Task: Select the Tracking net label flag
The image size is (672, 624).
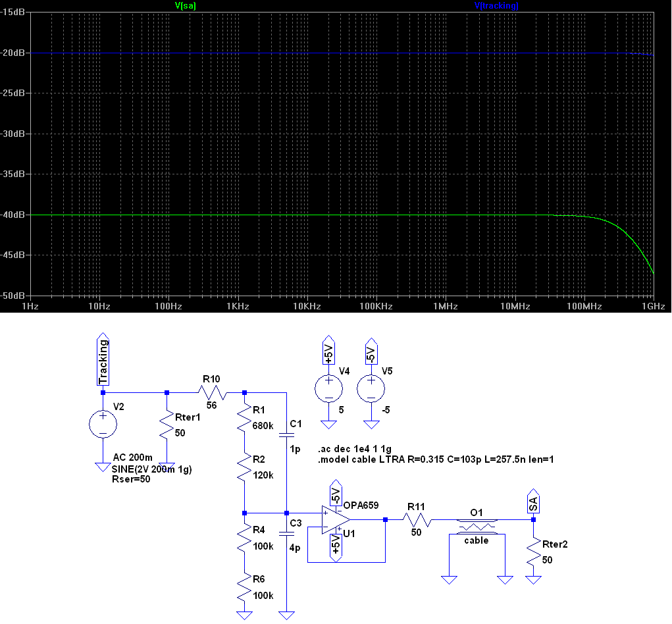Action: [103, 359]
